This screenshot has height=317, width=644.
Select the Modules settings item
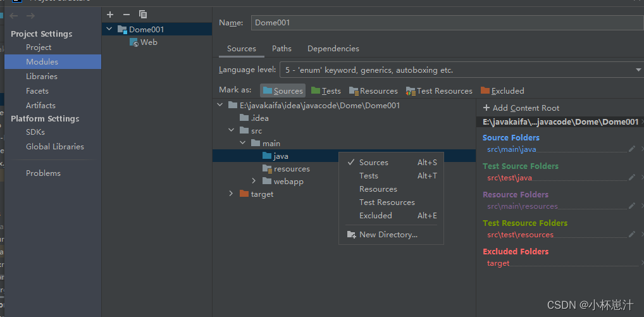tap(53, 61)
